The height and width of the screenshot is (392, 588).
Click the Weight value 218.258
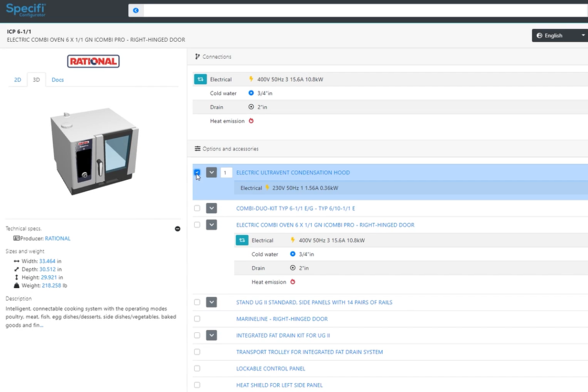(51, 286)
